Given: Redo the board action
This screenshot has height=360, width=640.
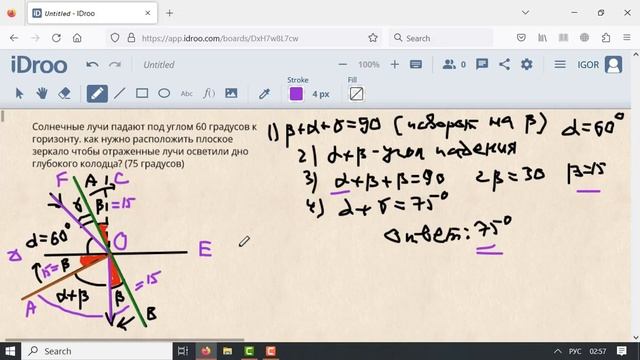Looking at the screenshot, I should pyautogui.click(x=115, y=65).
